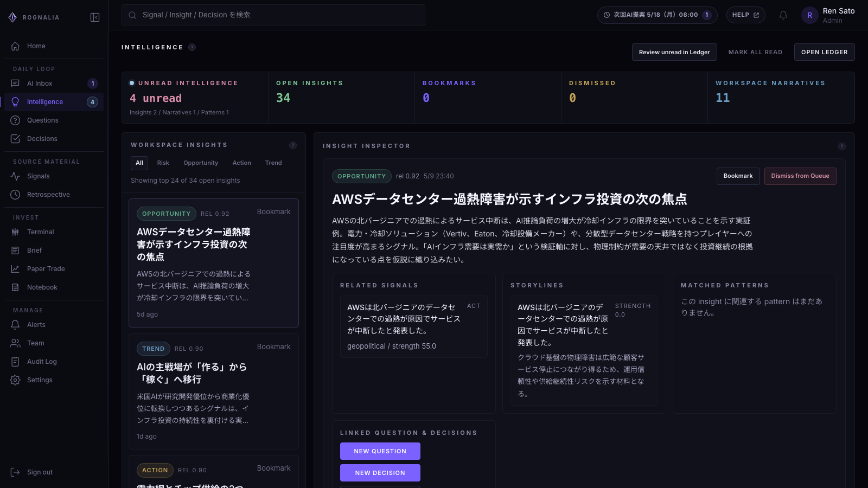The height and width of the screenshot is (488, 868).
Task: Click the Dismissed stat card
Action: (635, 98)
